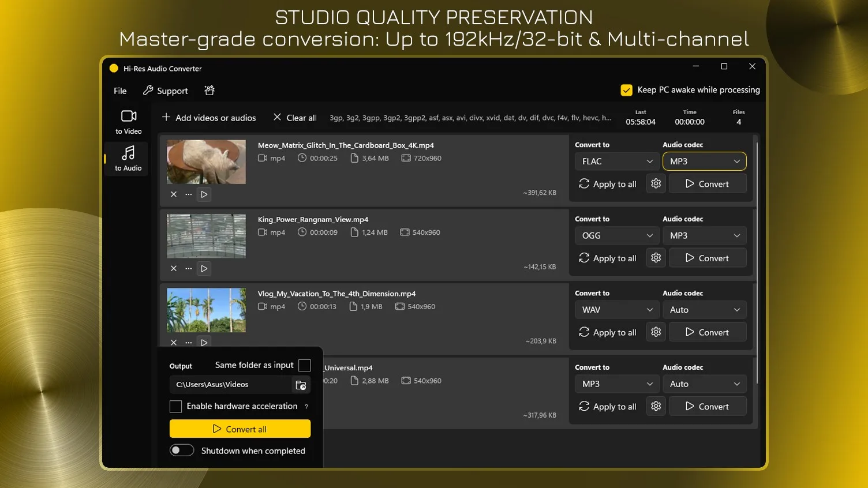Click the file list vertical scrollbar
This screenshot has height=488, width=868.
click(757, 262)
